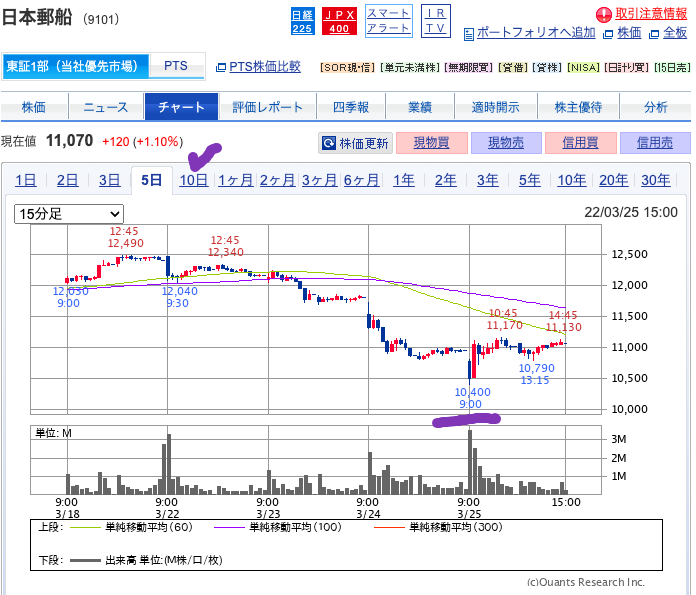The height and width of the screenshot is (595, 696).
Task: Select the 2年 chart period
Action: pyautogui.click(x=445, y=180)
